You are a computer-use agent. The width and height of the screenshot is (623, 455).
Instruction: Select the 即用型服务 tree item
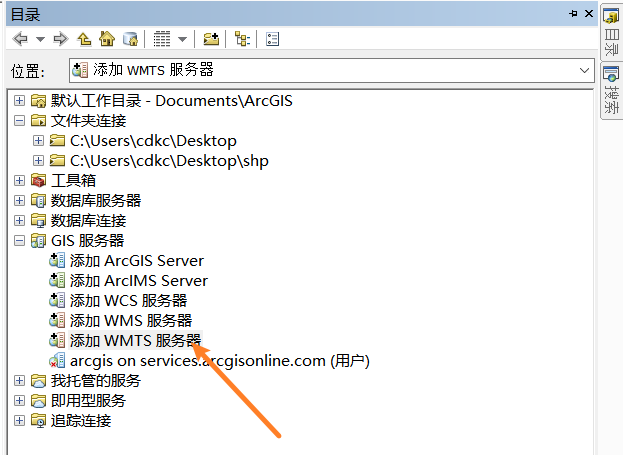click(88, 400)
